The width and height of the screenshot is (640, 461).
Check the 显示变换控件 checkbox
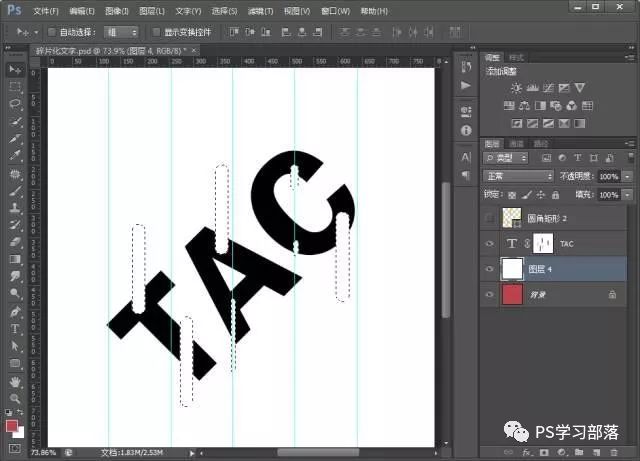(156, 32)
